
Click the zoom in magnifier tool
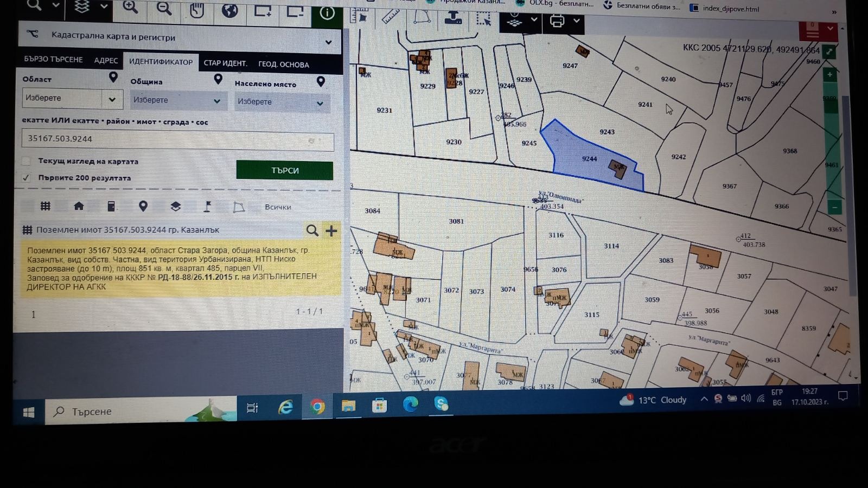(x=130, y=8)
